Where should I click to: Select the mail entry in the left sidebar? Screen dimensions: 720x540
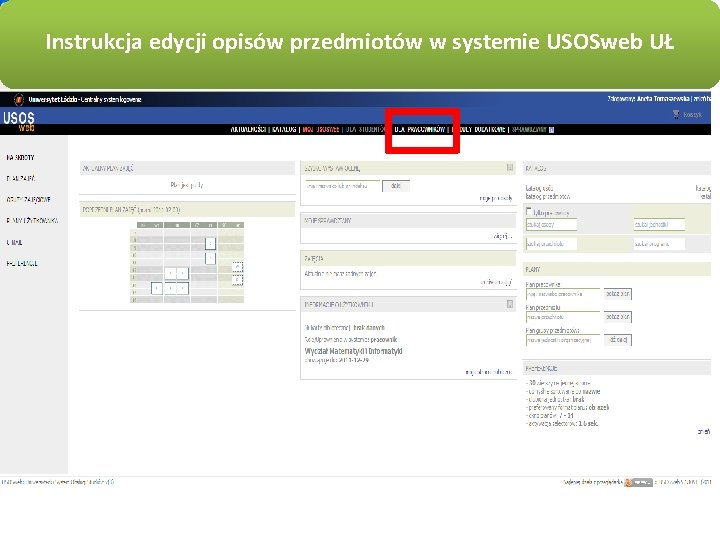coord(14,242)
